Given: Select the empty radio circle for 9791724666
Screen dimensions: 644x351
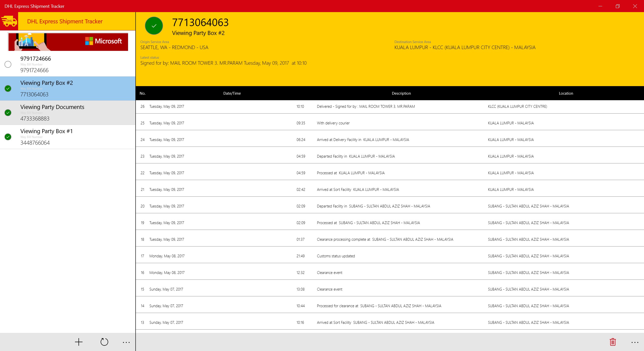Looking at the screenshot, I should [8, 64].
